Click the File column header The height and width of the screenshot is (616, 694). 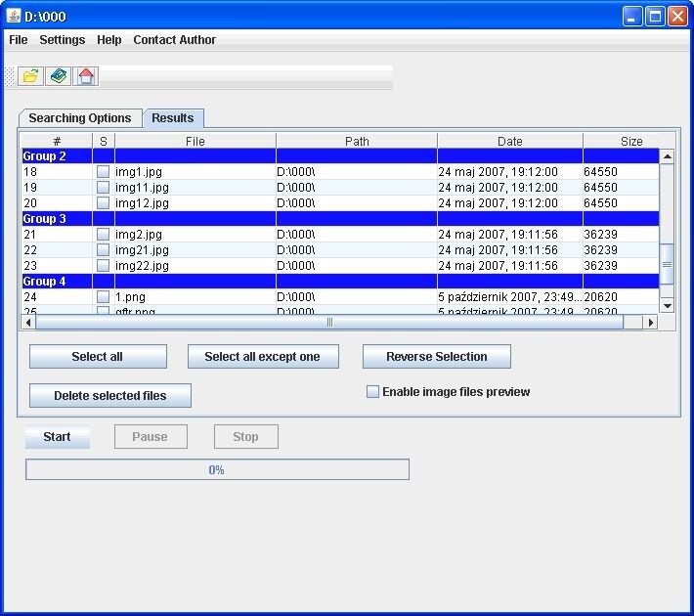coord(195,141)
